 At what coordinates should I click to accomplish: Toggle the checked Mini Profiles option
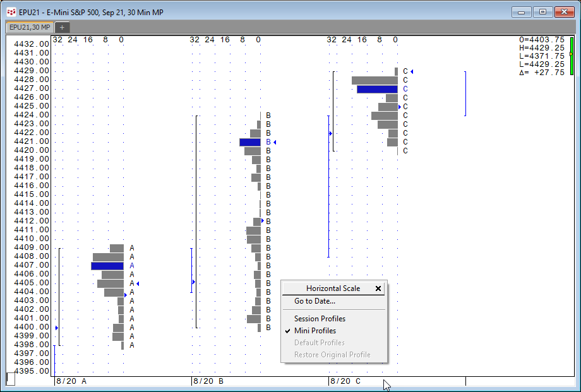click(x=314, y=331)
